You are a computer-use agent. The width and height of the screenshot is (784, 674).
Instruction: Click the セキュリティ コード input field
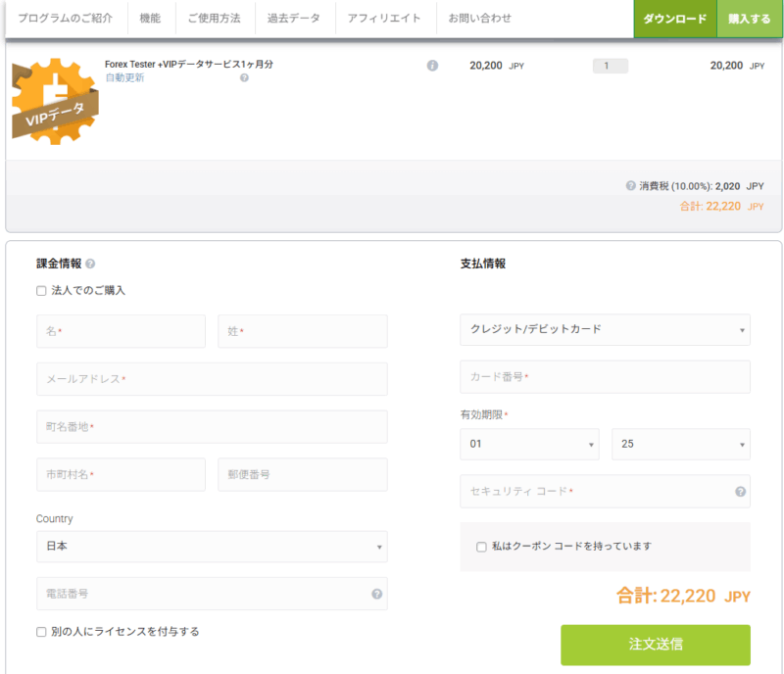[x=605, y=492]
